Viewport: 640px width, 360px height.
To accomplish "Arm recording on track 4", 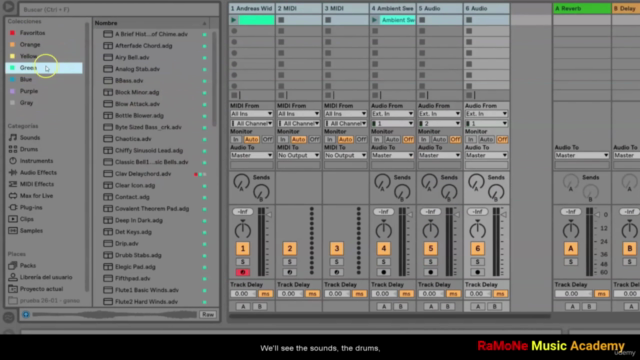I will [383, 272].
